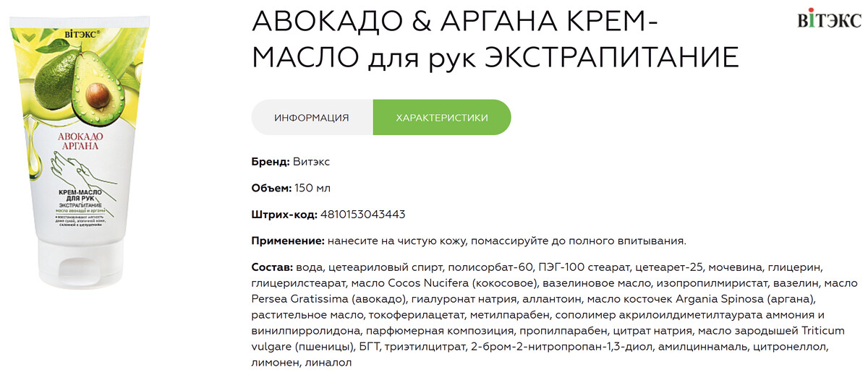Click the Состав label
Screen dimensions: 868x380
pyautogui.click(x=270, y=267)
